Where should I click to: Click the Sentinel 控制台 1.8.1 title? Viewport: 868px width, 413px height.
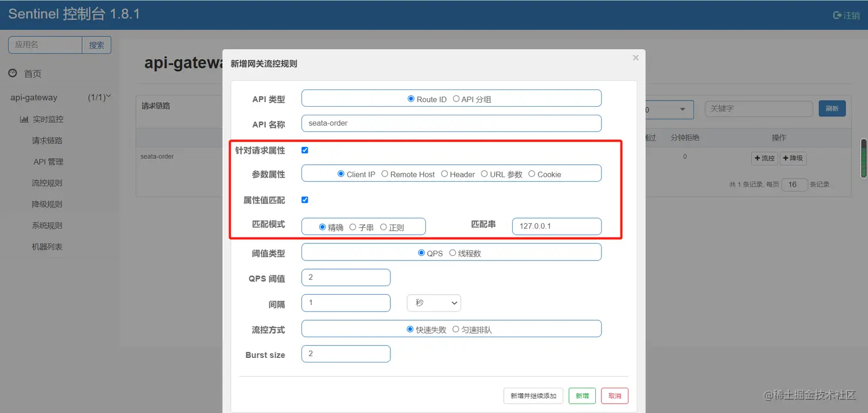pyautogui.click(x=74, y=14)
